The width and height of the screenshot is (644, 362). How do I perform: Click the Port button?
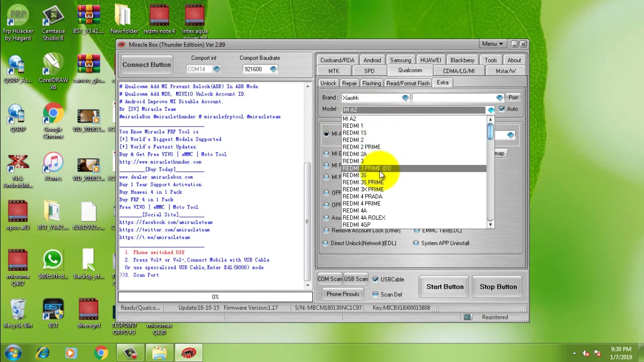[x=513, y=98]
